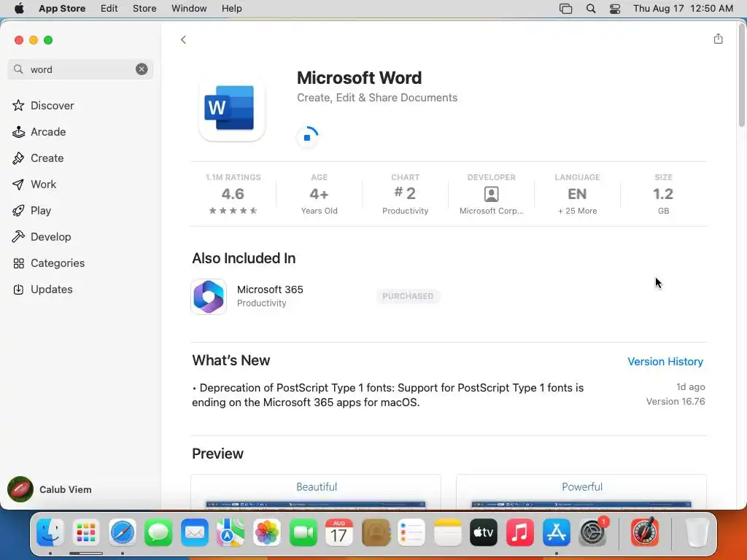Clear the search field with the X icon

point(142,69)
